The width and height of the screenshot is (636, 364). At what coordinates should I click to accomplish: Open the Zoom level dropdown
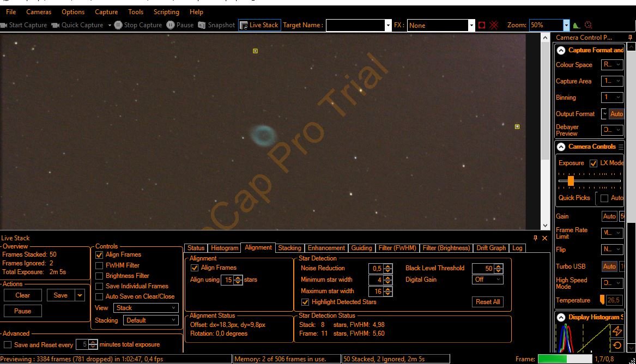pyautogui.click(x=566, y=25)
